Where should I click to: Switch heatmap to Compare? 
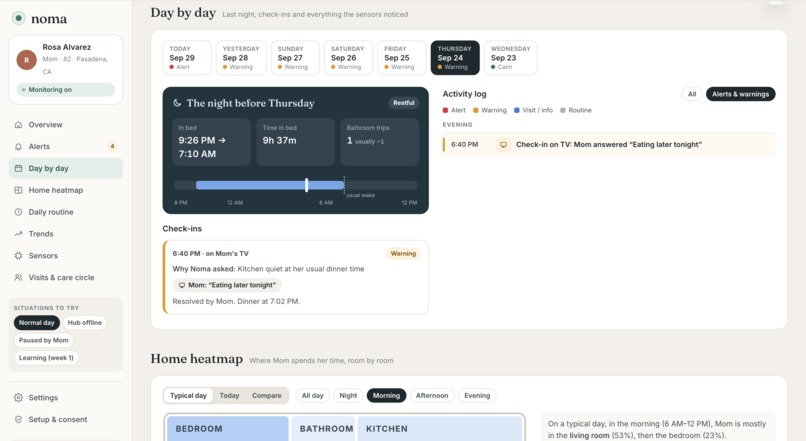coord(267,396)
